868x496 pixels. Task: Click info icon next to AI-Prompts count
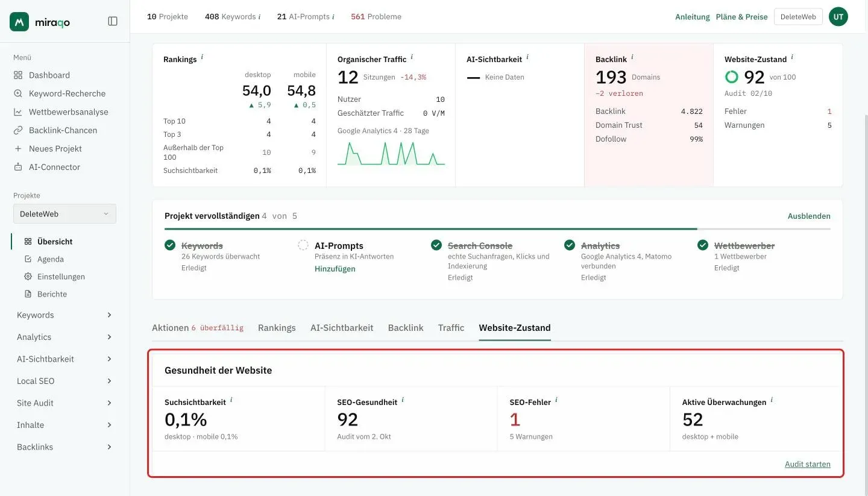pyautogui.click(x=333, y=17)
